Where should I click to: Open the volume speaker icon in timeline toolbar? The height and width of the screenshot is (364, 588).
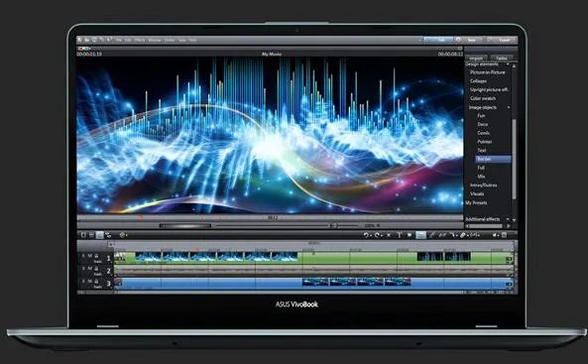(494, 235)
